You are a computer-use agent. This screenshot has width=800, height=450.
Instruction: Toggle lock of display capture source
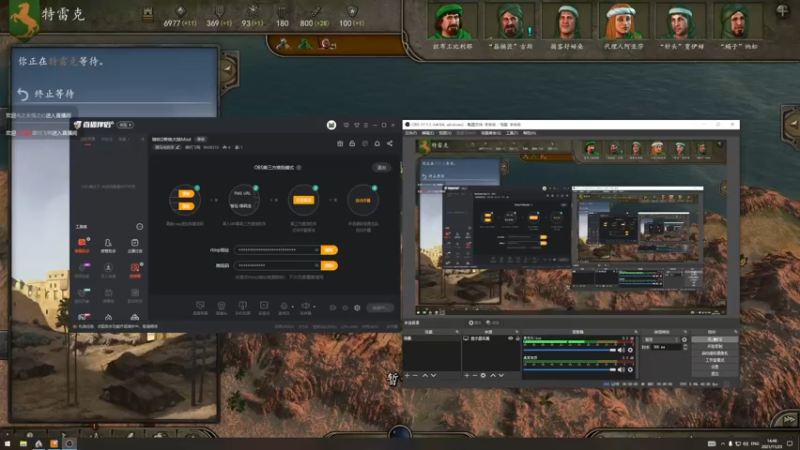click(517, 338)
